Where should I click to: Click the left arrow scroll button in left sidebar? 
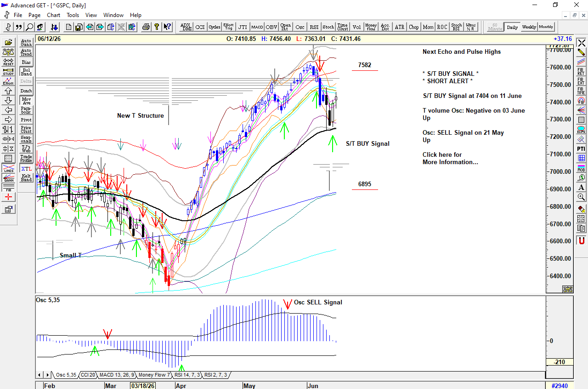pyautogui.click(x=8, y=110)
